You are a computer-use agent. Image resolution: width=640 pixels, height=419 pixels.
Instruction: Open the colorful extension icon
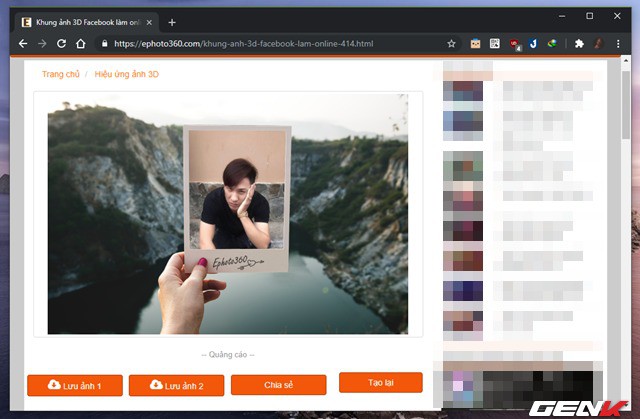pos(552,43)
